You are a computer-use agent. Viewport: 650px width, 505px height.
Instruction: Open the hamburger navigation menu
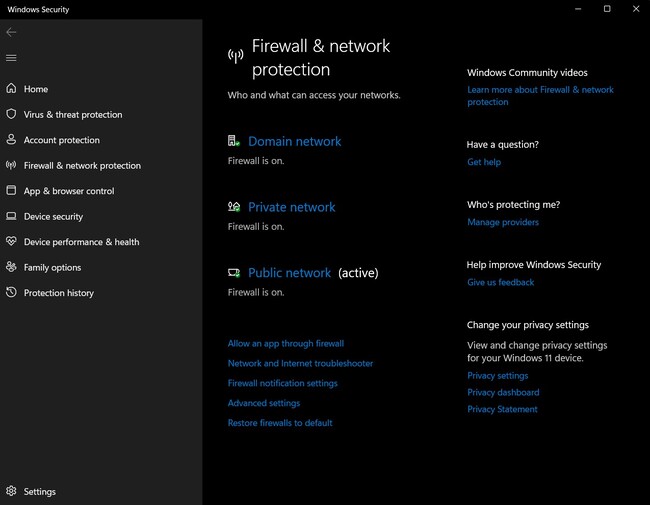coord(11,58)
